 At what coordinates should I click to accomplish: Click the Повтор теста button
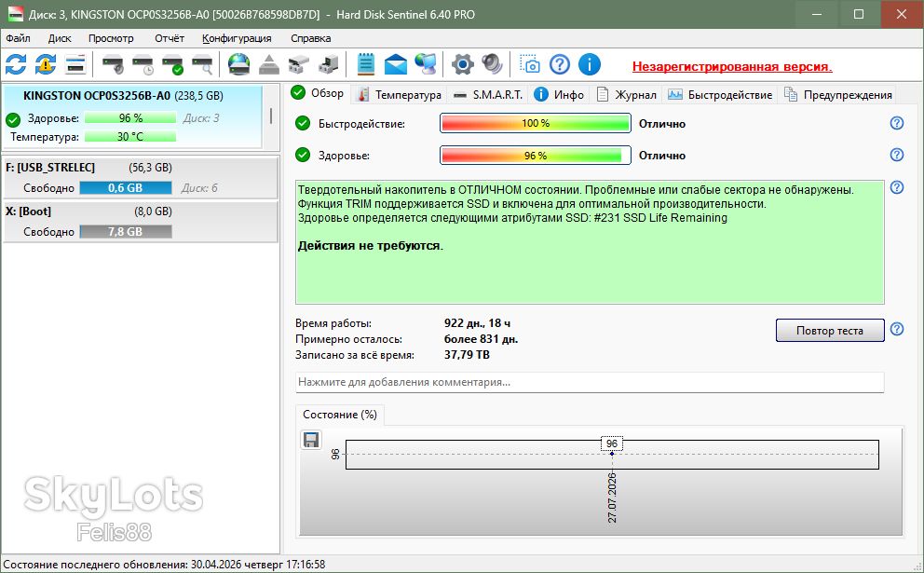[830, 331]
